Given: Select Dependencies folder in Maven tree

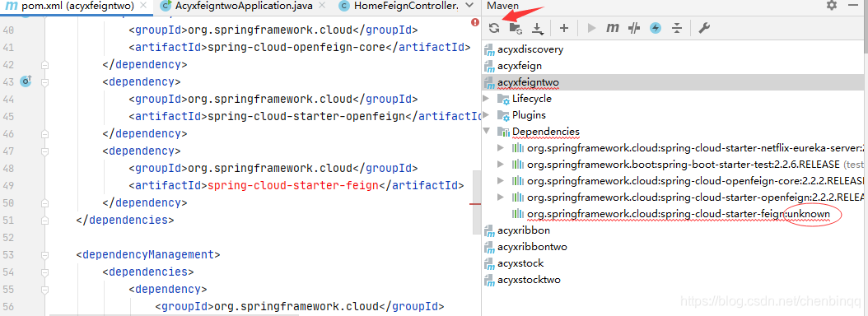Looking at the screenshot, I should pyautogui.click(x=546, y=132).
